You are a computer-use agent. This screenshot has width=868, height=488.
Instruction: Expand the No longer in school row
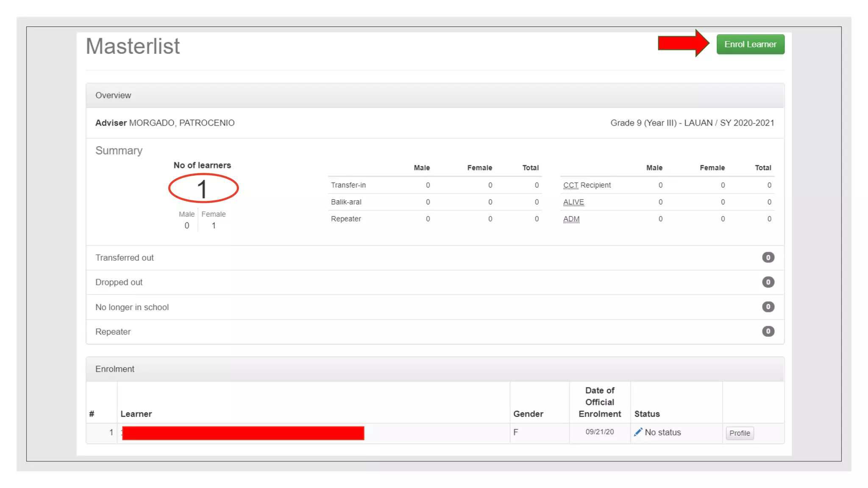coord(132,307)
